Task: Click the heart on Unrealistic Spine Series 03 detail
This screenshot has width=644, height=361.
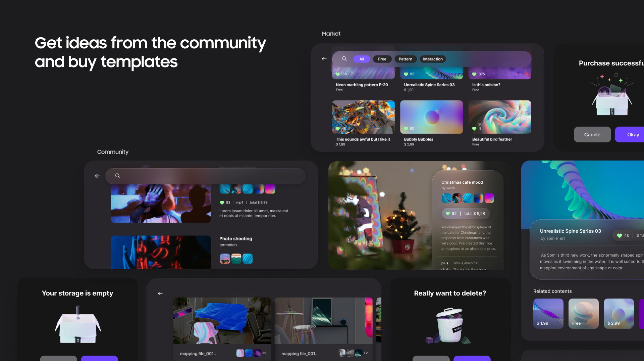Action: point(619,235)
